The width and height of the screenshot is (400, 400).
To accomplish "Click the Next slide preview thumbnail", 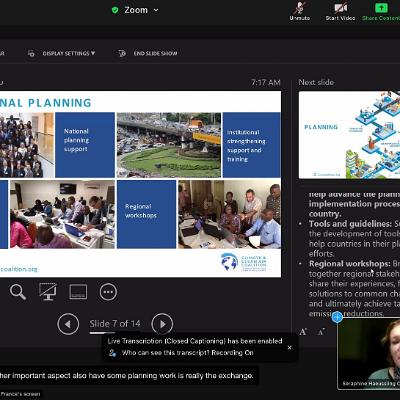I will pos(349,135).
